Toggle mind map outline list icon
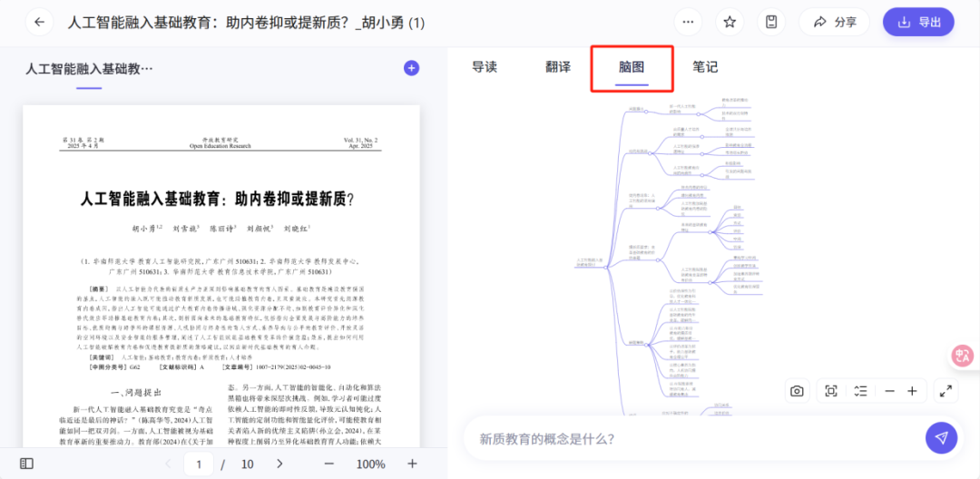This screenshot has width=980, height=479. (860, 391)
